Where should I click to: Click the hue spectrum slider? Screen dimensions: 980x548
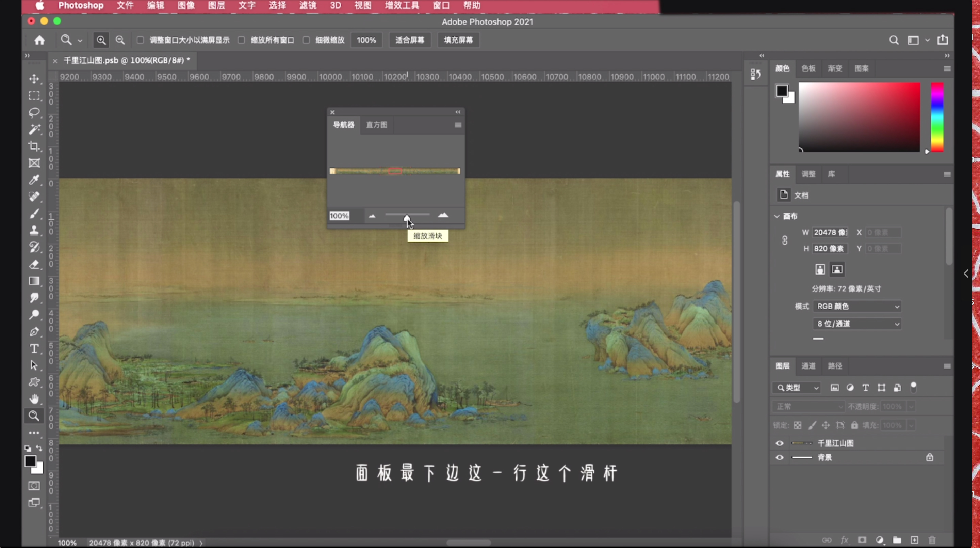937,117
